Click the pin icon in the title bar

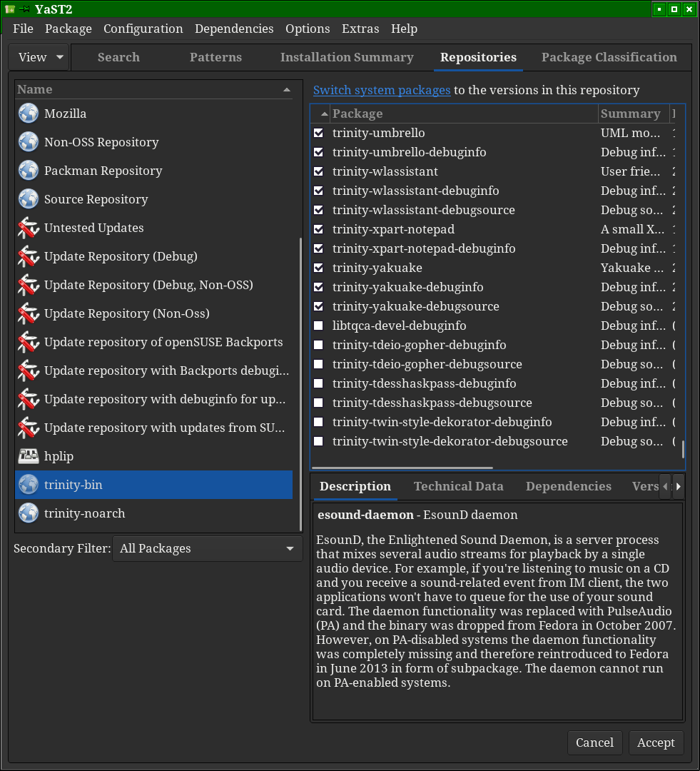24,9
